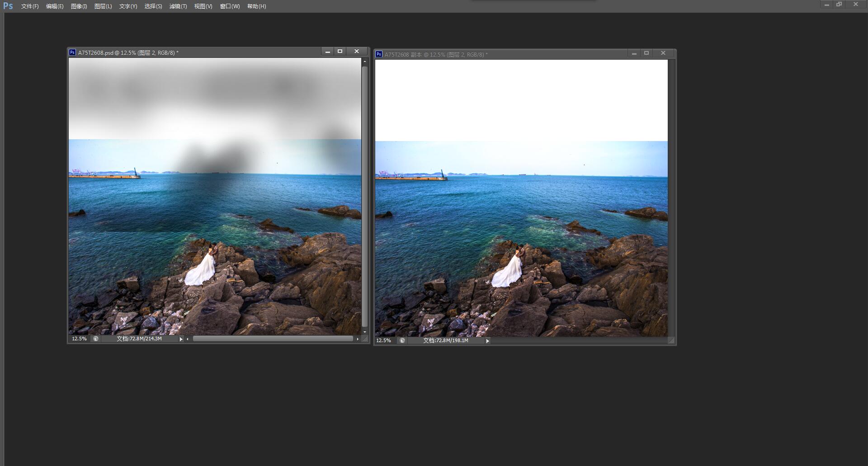The height and width of the screenshot is (466, 868).
Task: Open the 图像(I) menu
Action: [79, 6]
